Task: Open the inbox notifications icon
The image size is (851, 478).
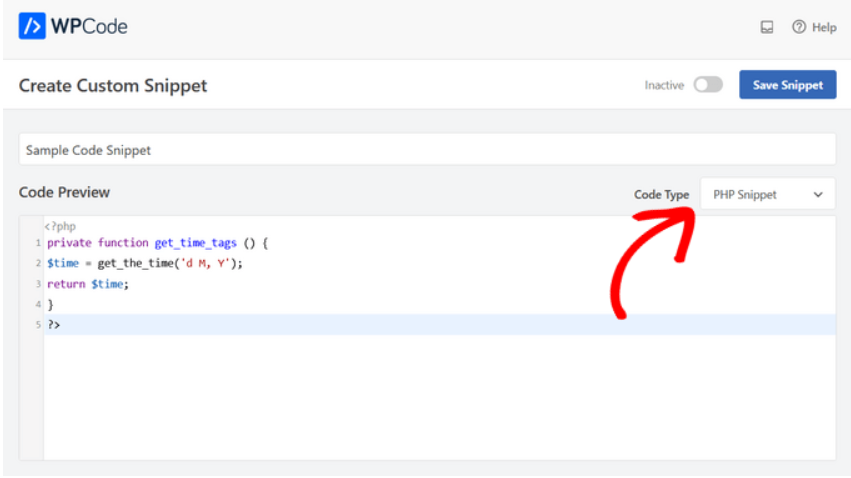Action: coord(766,27)
